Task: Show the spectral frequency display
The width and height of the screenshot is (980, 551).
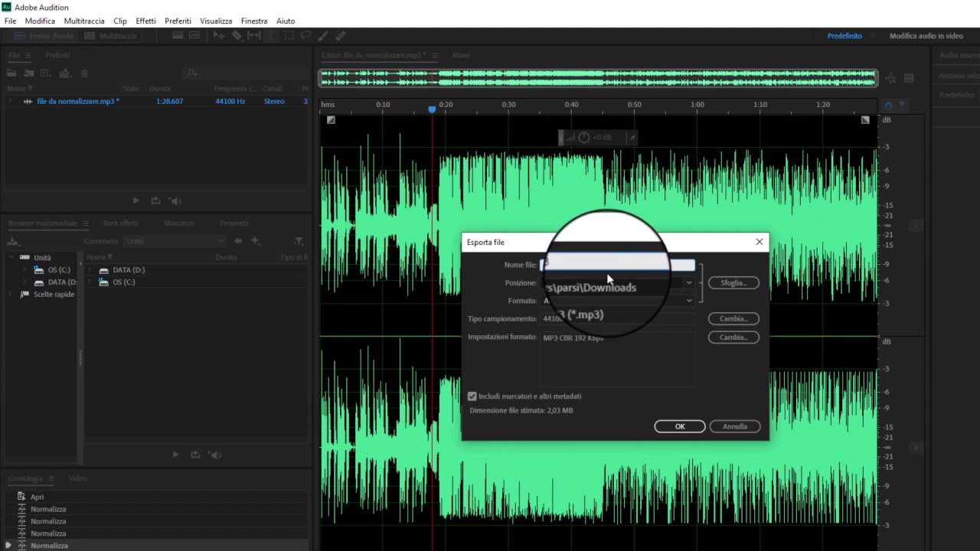Action: [x=178, y=36]
